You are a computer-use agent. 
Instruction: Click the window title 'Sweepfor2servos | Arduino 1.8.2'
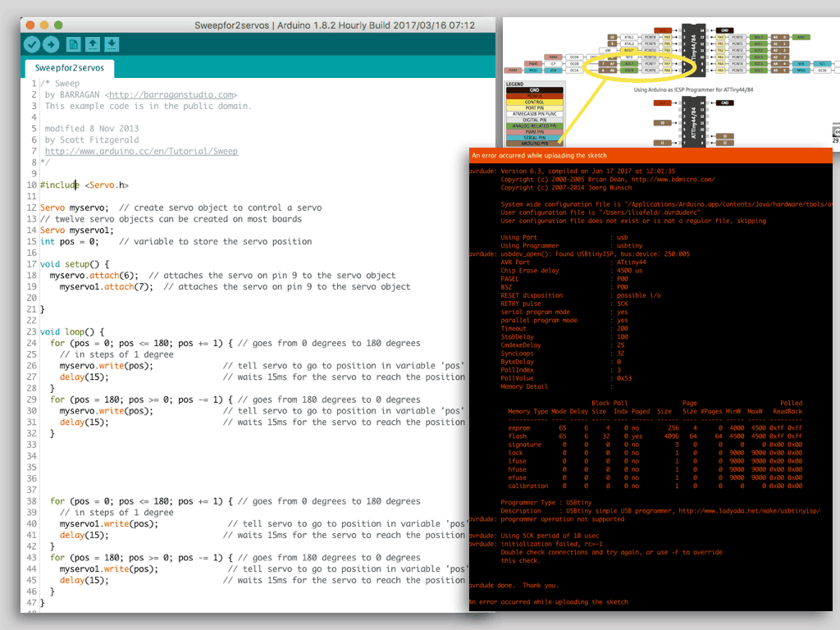pos(335,25)
